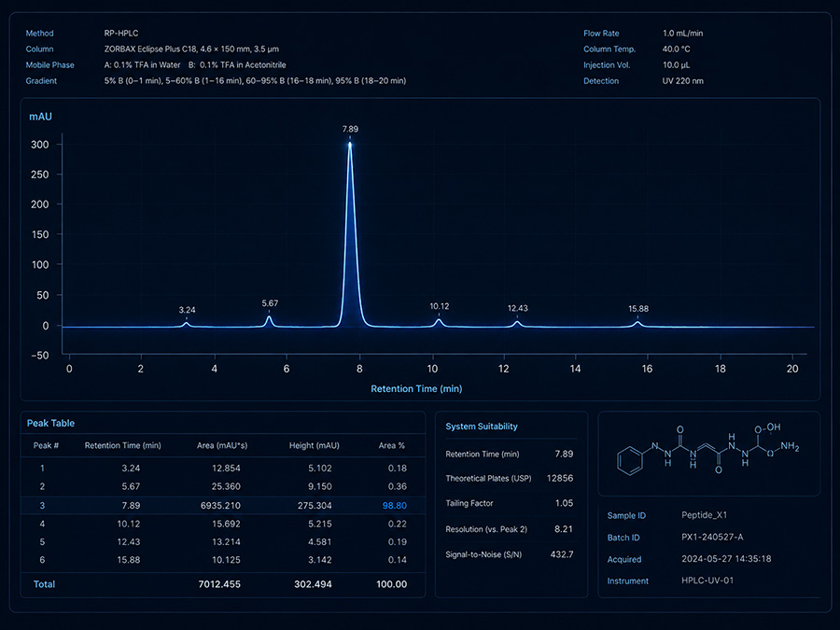Screen dimensions: 840x630
Task: Click the RP-HPLC method value
Action: pyautogui.click(x=121, y=34)
